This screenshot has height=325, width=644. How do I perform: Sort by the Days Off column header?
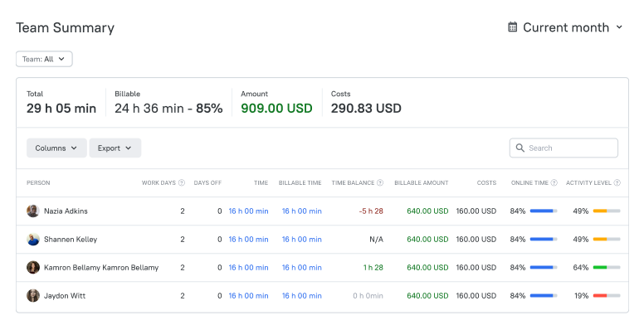207,183
